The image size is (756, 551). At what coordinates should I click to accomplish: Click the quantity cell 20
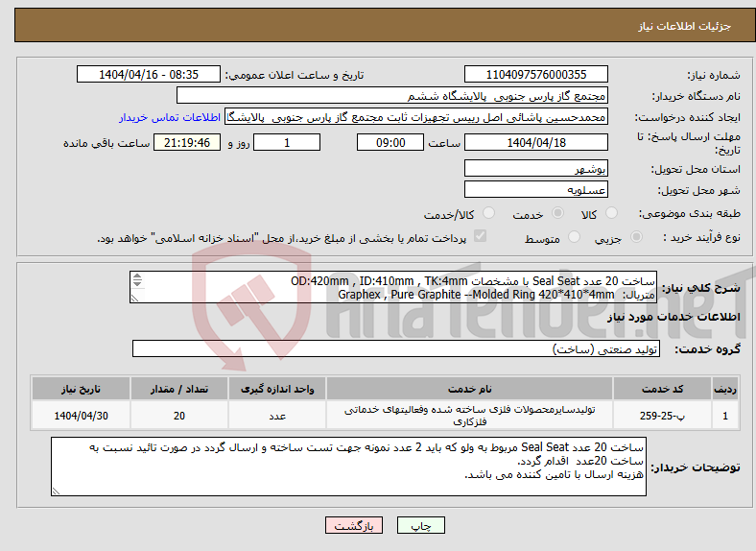pos(179,416)
